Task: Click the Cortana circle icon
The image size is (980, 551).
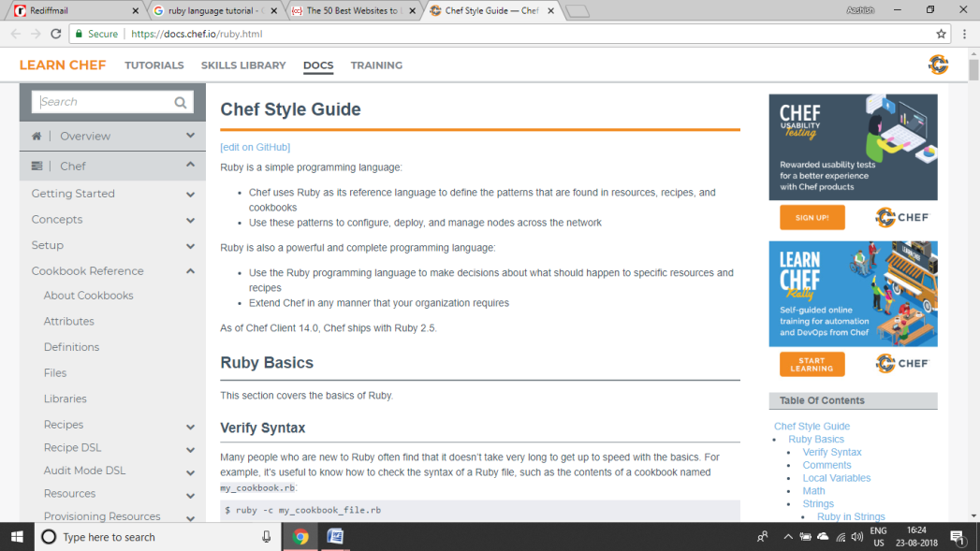Action: pos(49,537)
